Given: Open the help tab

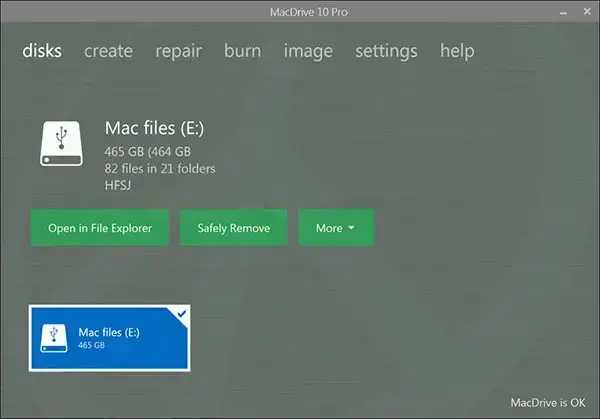Looking at the screenshot, I should click(457, 51).
